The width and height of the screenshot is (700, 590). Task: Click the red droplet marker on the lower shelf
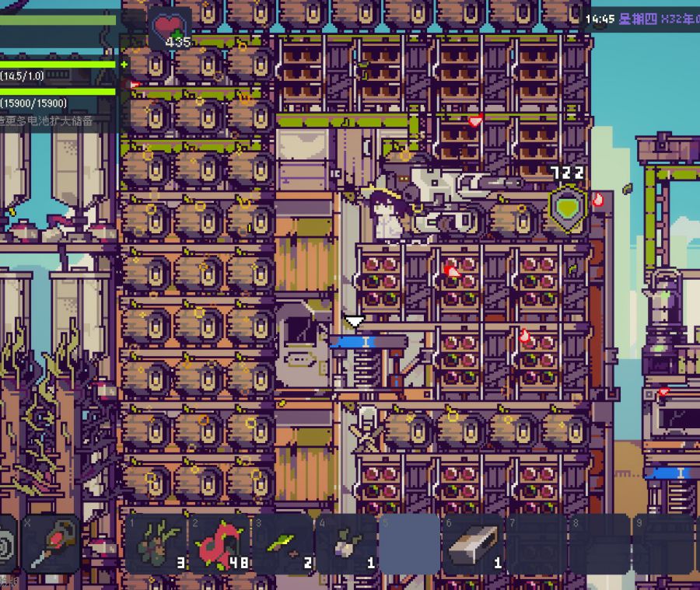pos(524,335)
